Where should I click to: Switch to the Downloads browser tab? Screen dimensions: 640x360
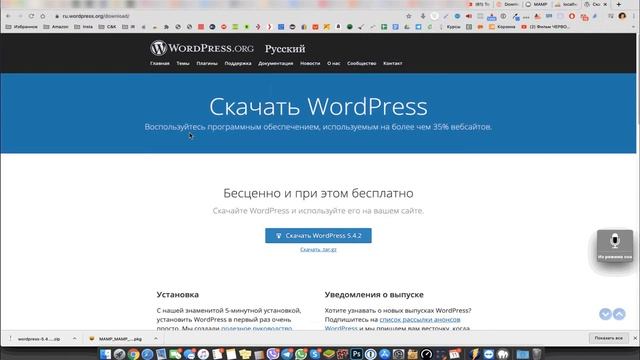coord(507,4)
